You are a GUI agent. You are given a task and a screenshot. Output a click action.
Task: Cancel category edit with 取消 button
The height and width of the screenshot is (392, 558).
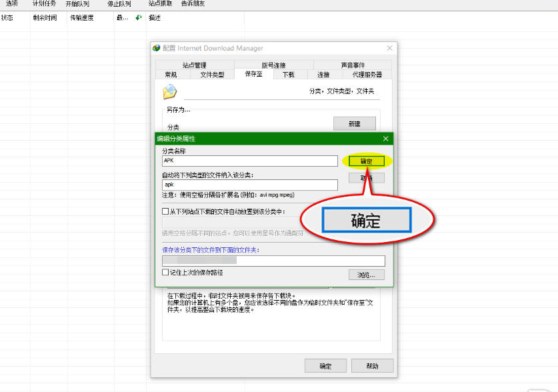point(366,178)
